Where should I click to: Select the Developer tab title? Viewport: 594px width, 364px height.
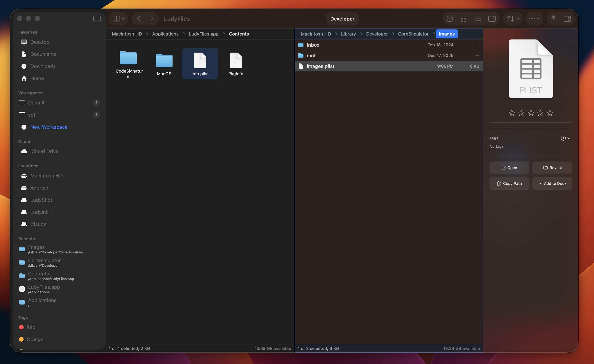coord(342,19)
